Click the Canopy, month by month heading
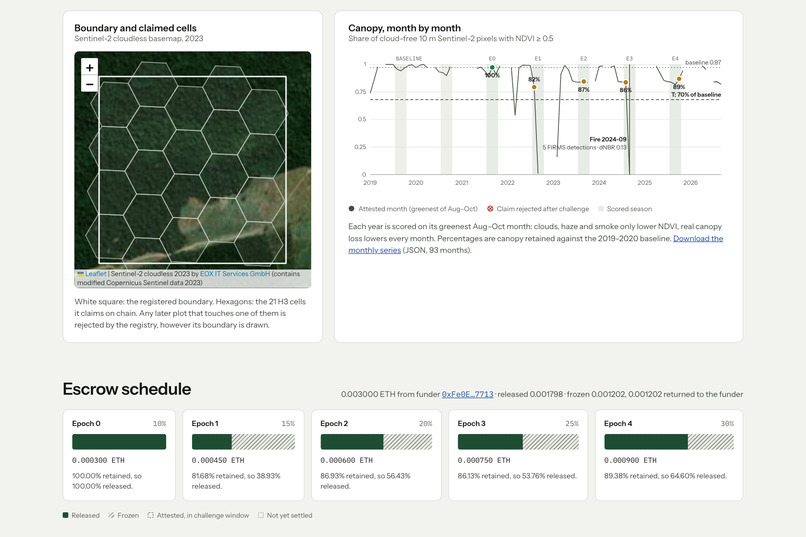Screen dimensions: 806x537 tap(405, 28)
